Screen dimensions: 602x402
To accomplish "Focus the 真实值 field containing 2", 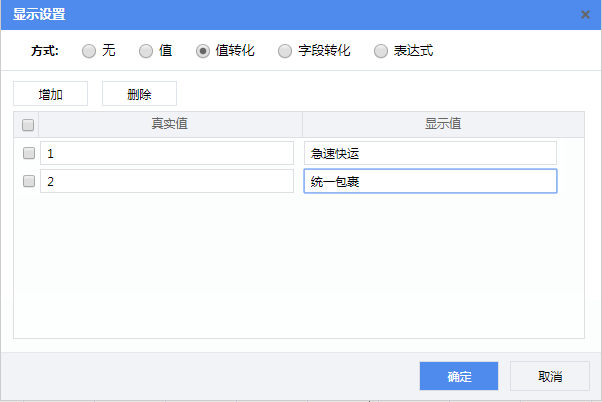I will [166, 181].
